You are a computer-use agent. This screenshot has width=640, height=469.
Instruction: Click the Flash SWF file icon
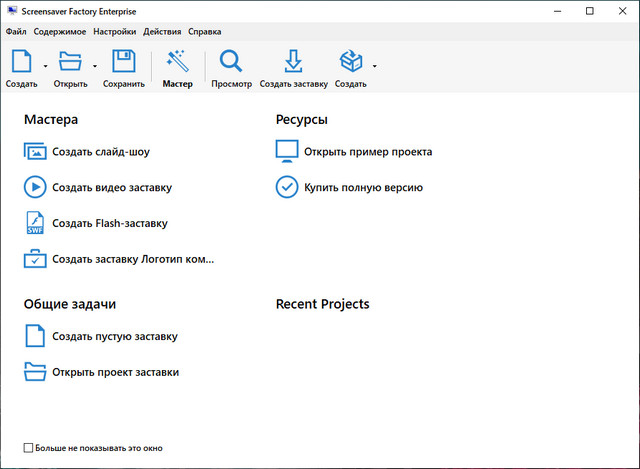tap(35, 223)
